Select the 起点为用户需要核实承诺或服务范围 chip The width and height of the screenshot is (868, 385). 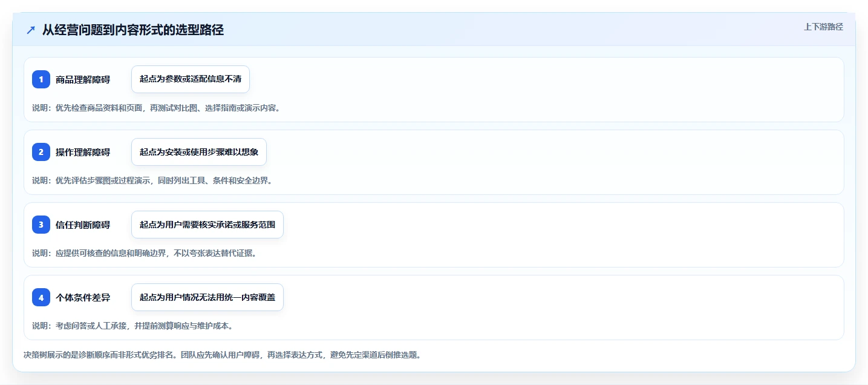(207, 225)
